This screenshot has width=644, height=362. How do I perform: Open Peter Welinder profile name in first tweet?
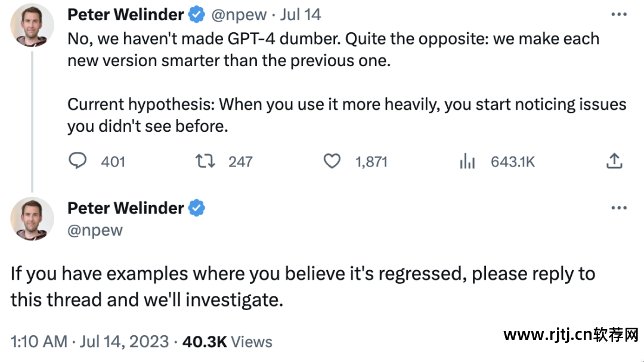pyautogui.click(x=126, y=14)
